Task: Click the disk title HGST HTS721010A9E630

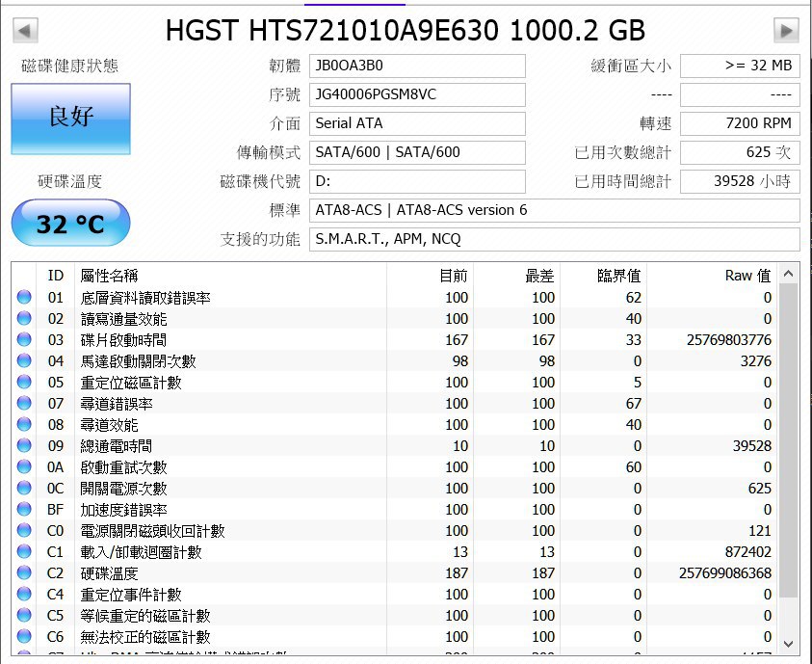Action: click(332, 31)
